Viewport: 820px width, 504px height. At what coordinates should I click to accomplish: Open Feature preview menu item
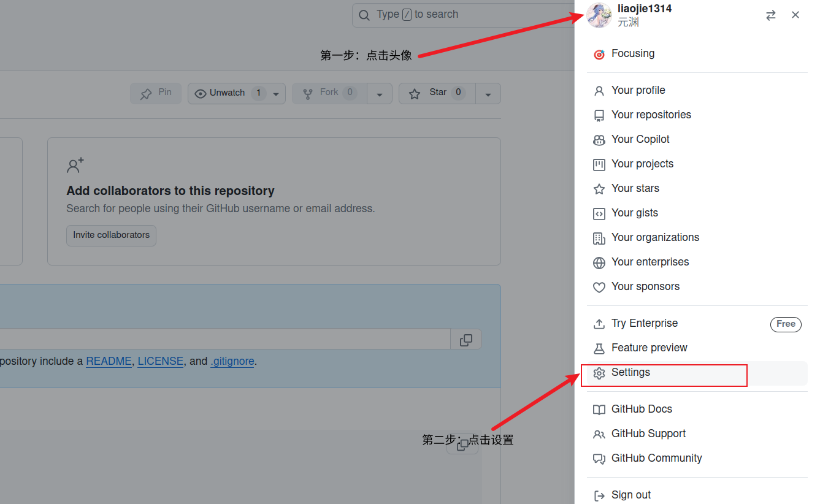(697, 348)
